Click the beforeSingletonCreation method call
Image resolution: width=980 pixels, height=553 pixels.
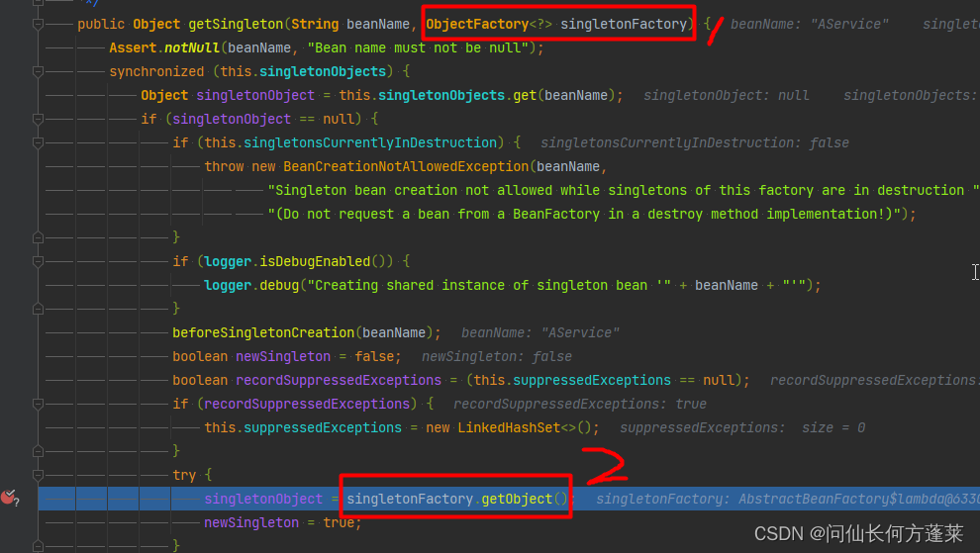pos(263,333)
